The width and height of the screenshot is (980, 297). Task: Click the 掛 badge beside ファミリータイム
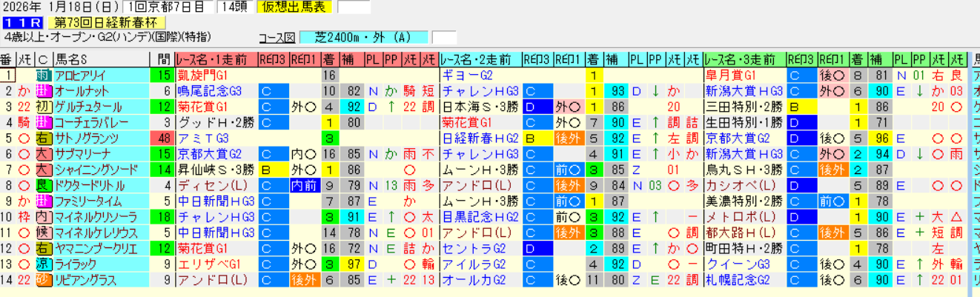(x=44, y=201)
